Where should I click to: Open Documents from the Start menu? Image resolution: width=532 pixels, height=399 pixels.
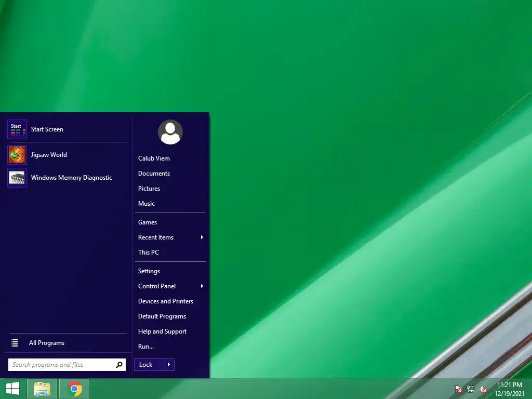point(154,174)
